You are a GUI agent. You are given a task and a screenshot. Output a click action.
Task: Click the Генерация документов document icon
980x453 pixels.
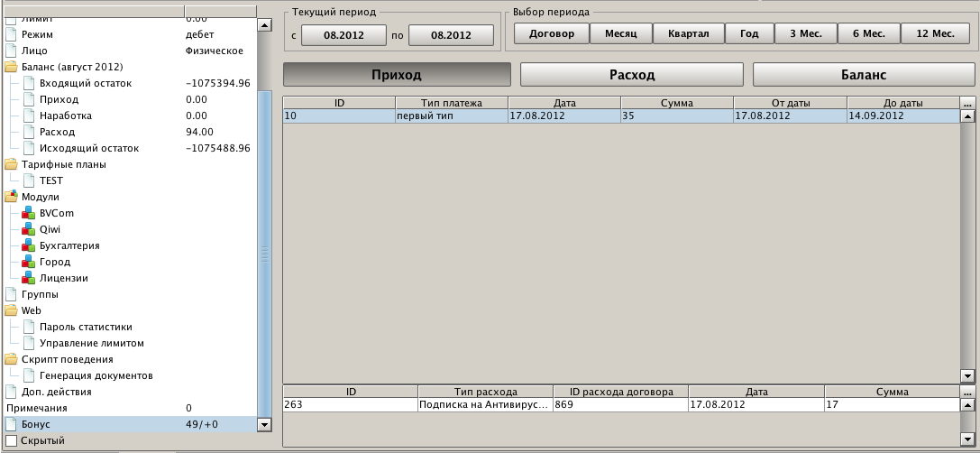click(x=29, y=375)
